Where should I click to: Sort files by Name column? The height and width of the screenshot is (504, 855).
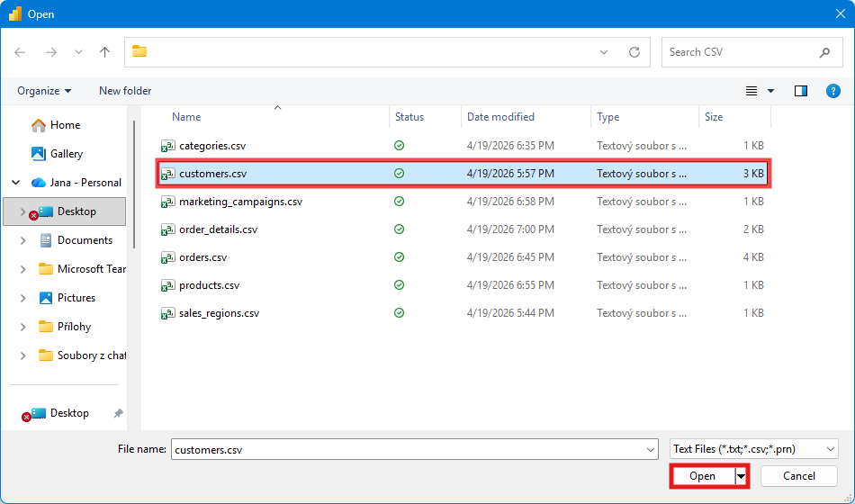pyautogui.click(x=186, y=117)
